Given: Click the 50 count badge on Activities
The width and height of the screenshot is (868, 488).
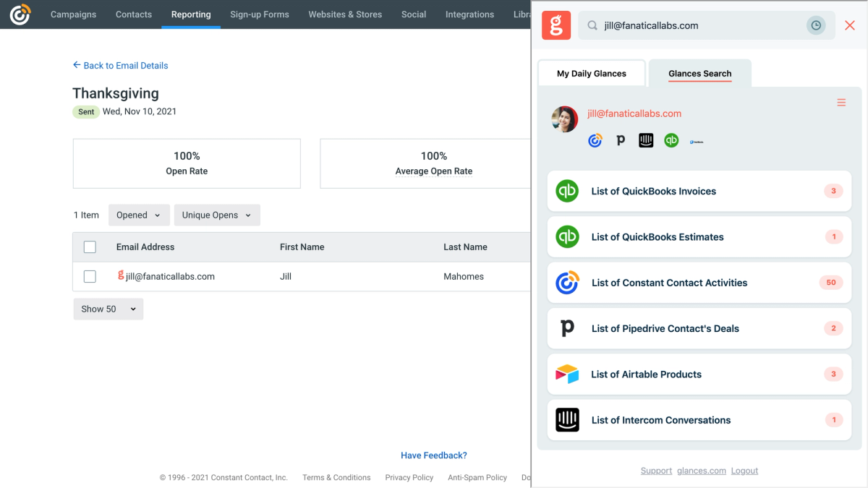Looking at the screenshot, I should [x=831, y=283].
